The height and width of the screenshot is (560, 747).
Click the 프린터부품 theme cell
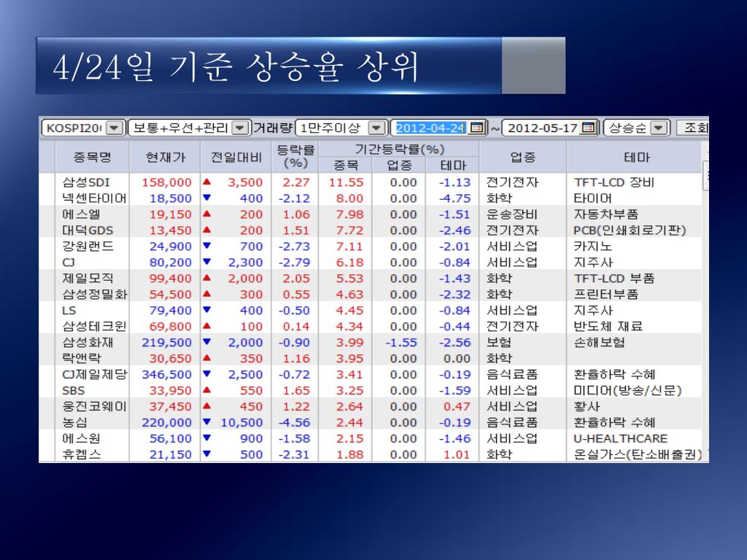606,295
